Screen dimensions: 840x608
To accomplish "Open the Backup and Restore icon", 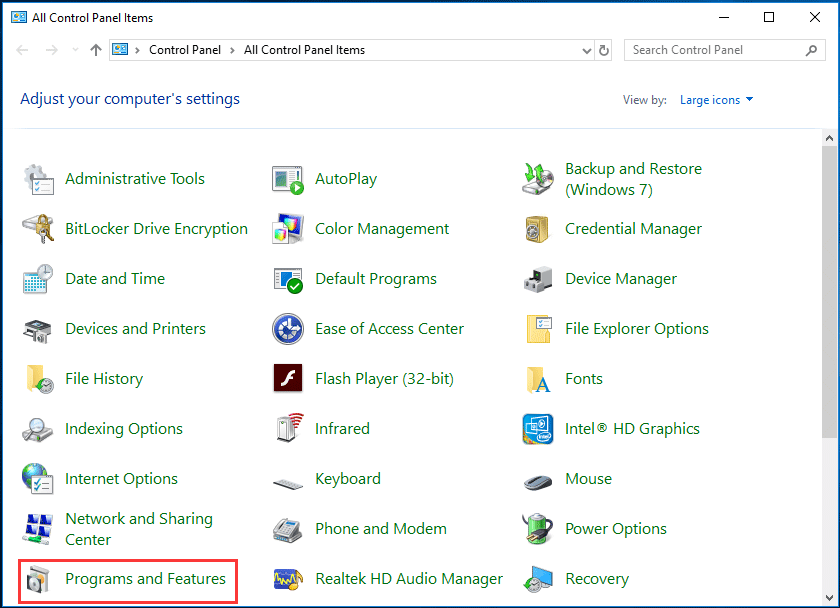I will click(538, 179).
